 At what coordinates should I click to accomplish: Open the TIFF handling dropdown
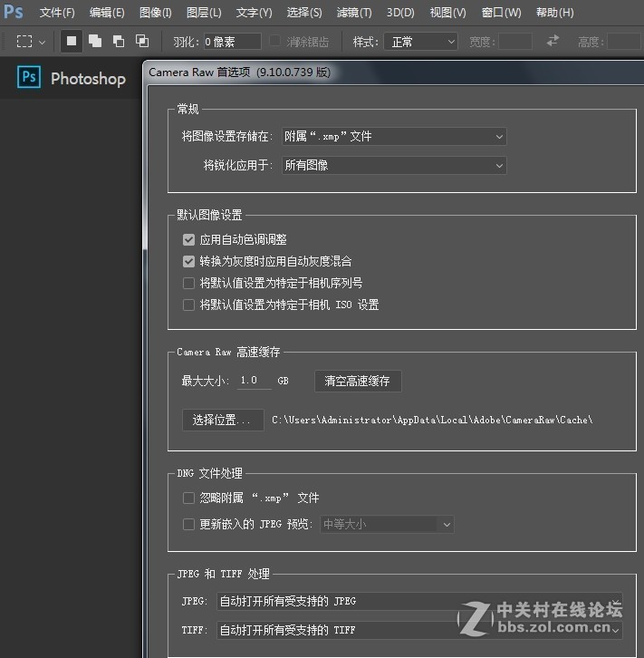[419, 630]
